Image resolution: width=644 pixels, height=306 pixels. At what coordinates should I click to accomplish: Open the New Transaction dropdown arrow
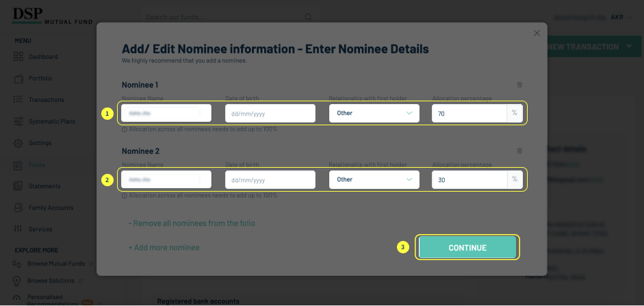629,47
